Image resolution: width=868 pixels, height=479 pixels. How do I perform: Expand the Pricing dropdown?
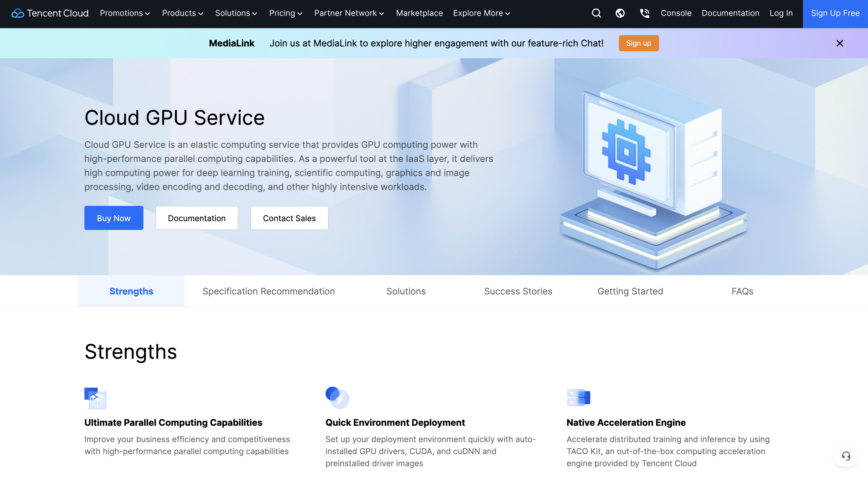[285, 13]
